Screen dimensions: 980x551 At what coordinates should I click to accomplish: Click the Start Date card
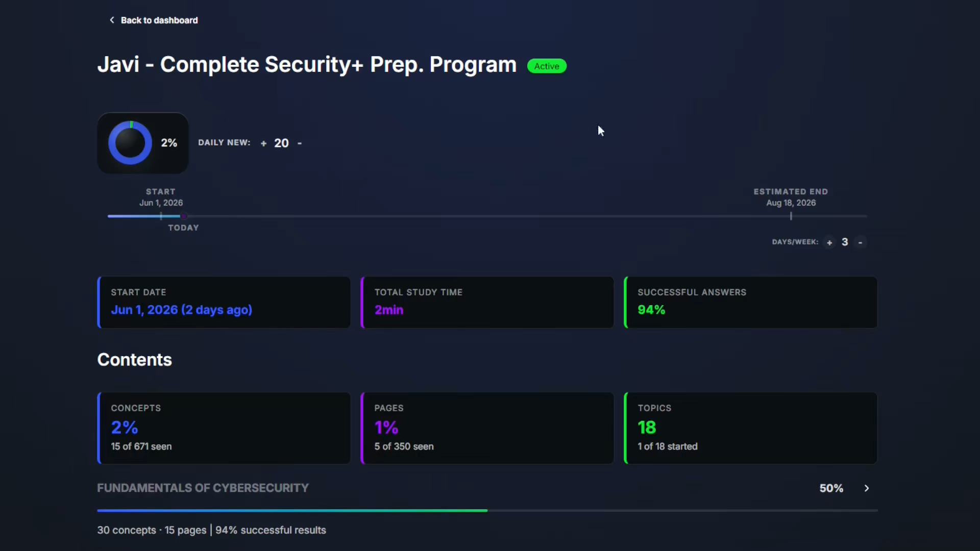[224, 302]
